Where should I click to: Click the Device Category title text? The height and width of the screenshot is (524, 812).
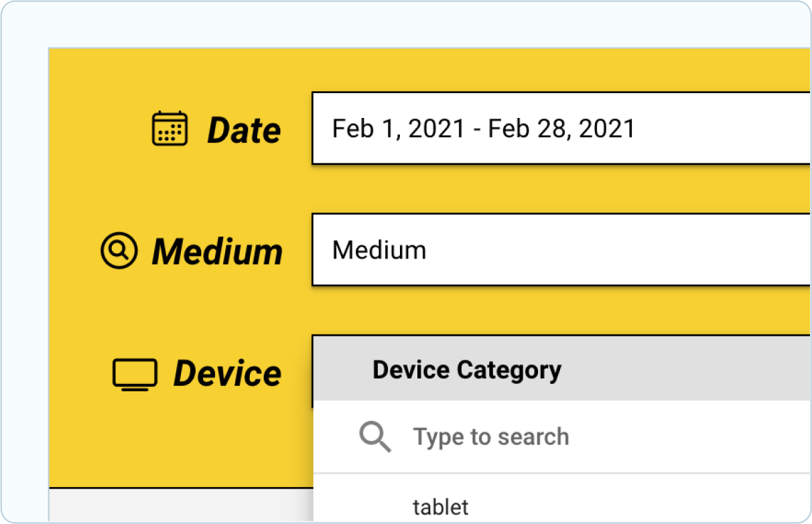tap(467, 370)
